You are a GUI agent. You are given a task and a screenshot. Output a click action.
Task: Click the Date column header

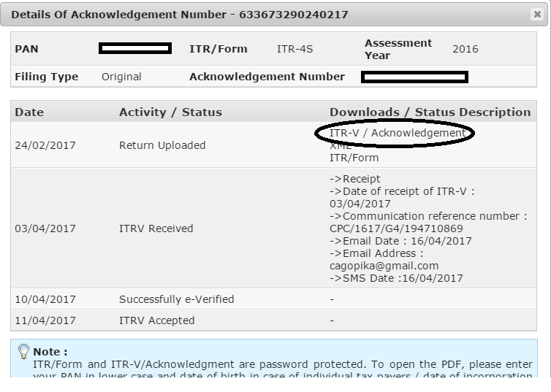coord(29,112)
